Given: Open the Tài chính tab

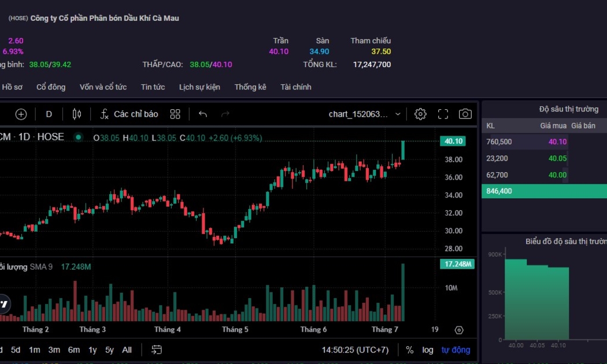Looking at the screenshot, I should pyautogui.click(x=295, y=87).
